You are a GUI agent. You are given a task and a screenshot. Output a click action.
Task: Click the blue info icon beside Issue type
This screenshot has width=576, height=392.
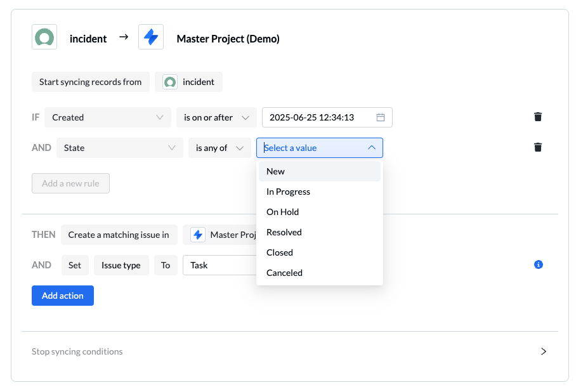(538, 265)
